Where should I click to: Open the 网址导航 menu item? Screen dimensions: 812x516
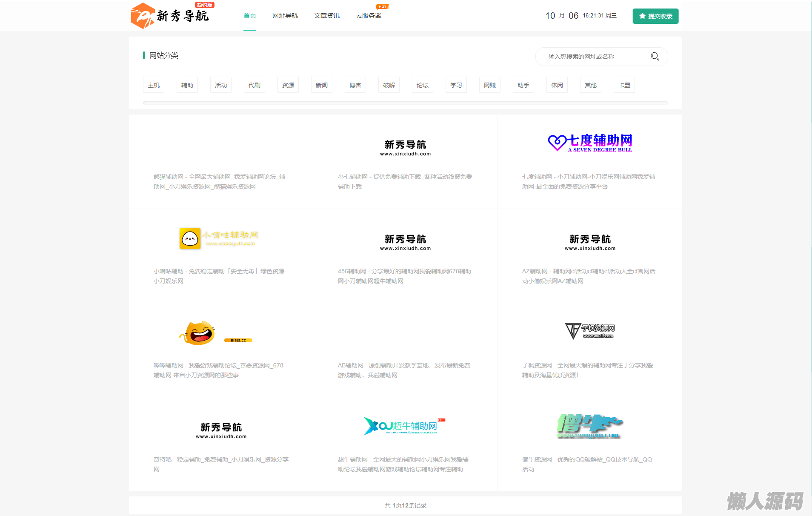(x=285, y=16)
